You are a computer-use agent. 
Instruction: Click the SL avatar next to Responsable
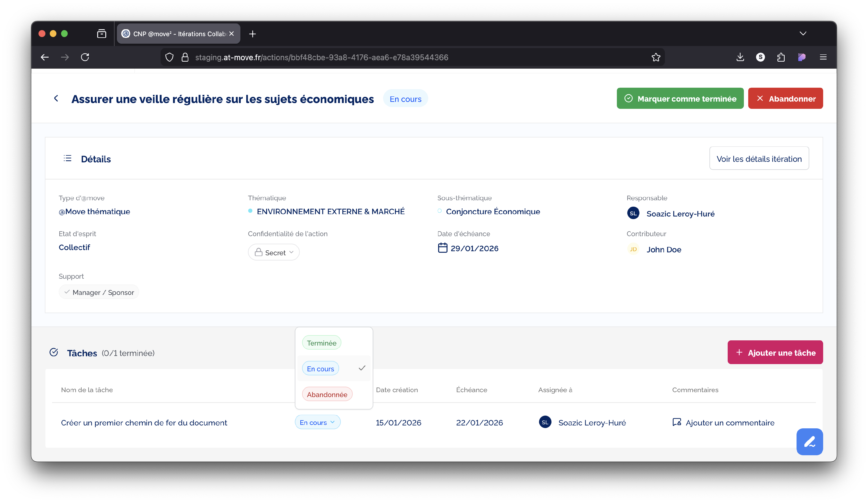point(633,213)
